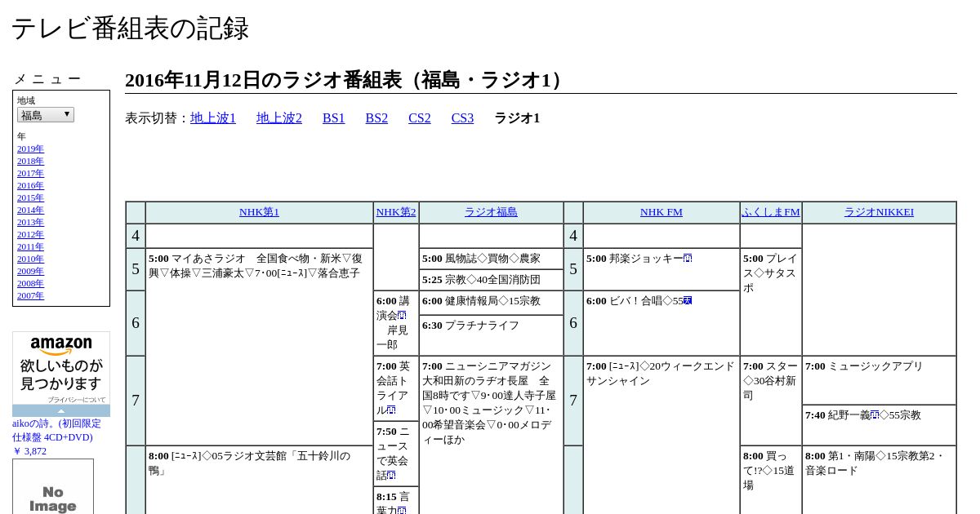Click the 7:40 紀野一義 program cell

(879, 425)
